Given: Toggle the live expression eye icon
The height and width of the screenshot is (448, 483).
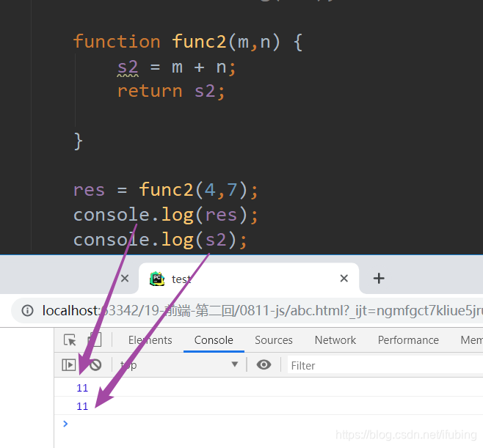Looking at the screenshot, I should pyautogui.click(x=264, y=365).
